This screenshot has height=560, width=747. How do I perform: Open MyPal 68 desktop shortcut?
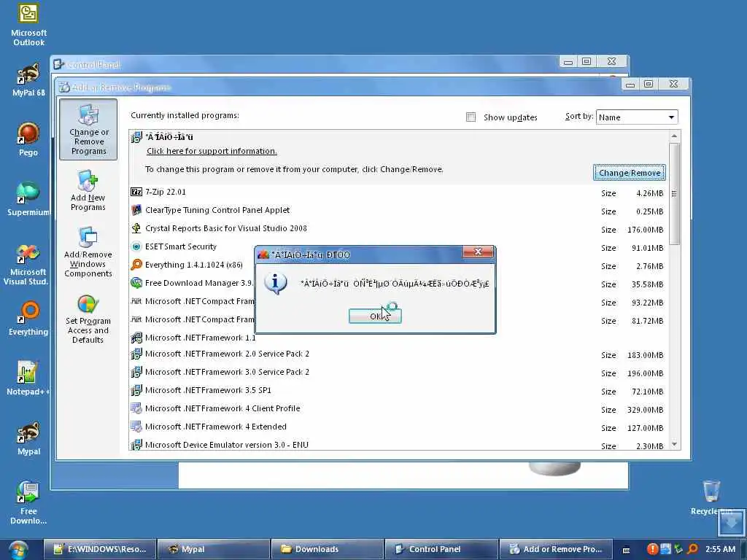click(x=28, y=80)
